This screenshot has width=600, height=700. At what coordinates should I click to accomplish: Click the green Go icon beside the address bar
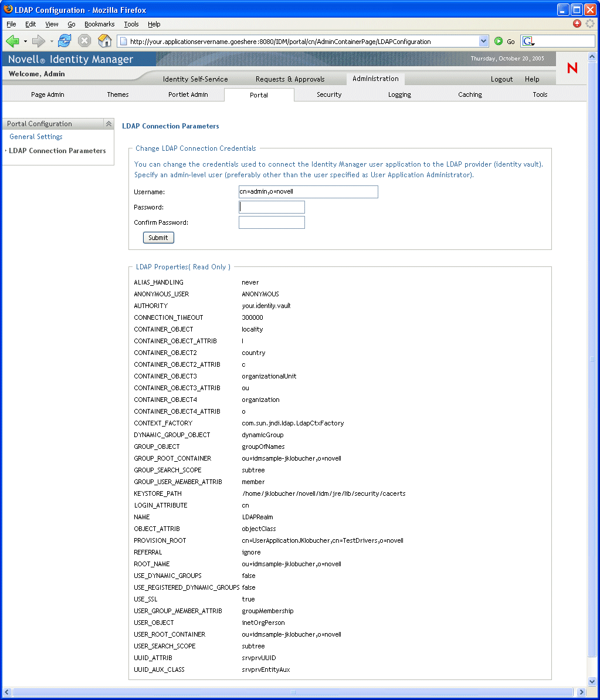[x=499, y=41]
